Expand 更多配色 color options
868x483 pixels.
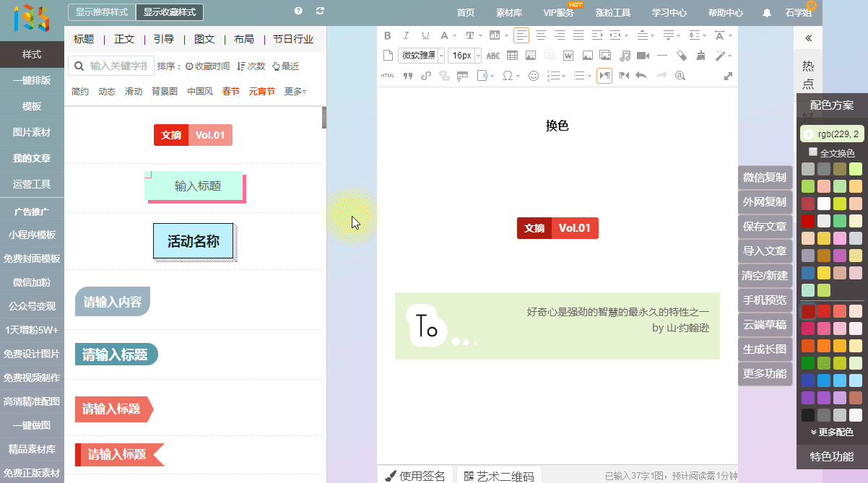(x=832, y=432)
